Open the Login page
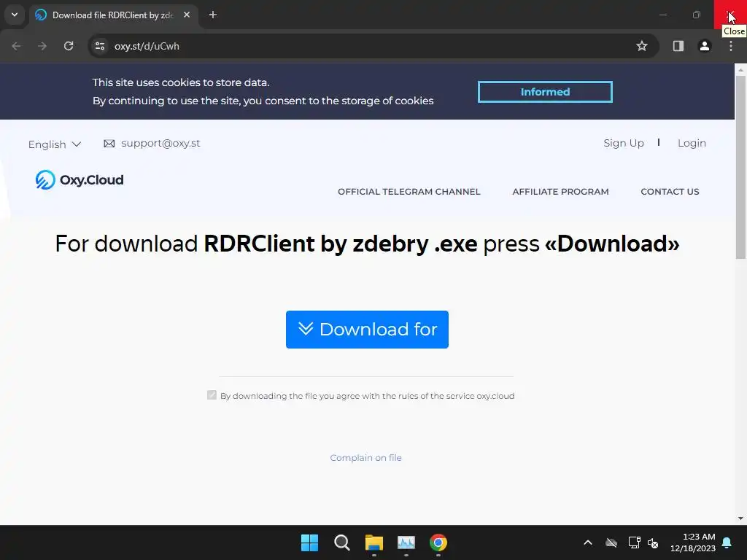This screenshot has width=747, height=560. pos(692,144)
